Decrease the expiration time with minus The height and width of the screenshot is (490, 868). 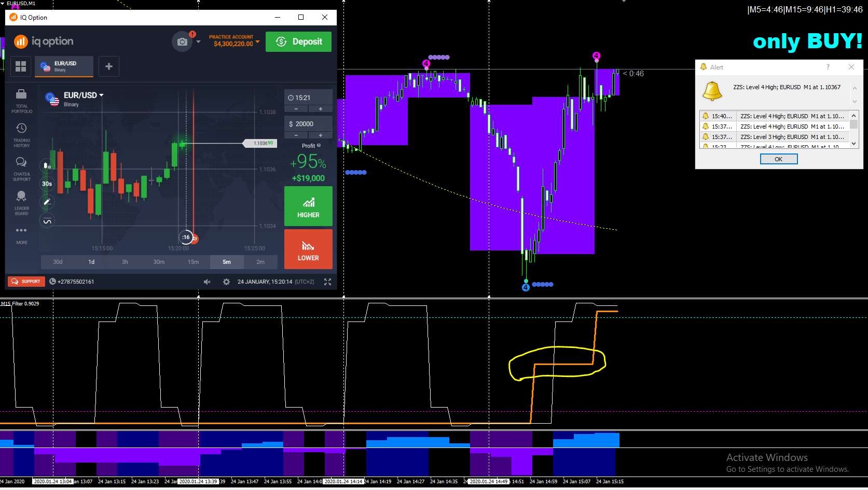tap(296, 109)
